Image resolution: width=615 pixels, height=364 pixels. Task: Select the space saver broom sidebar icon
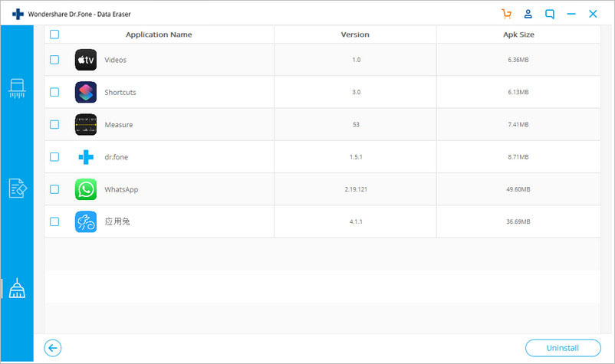(x=17, y=288)
